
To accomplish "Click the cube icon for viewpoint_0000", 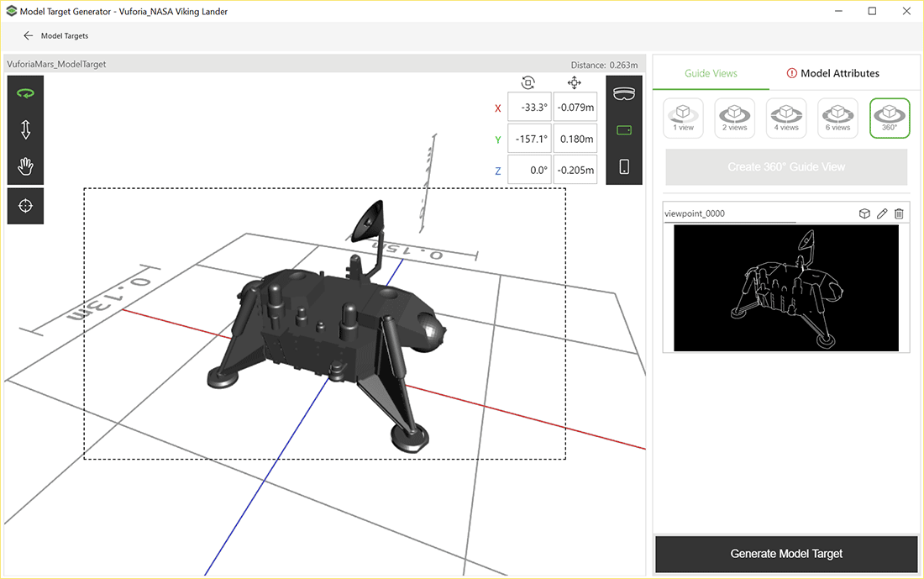I will click(864, 213).
